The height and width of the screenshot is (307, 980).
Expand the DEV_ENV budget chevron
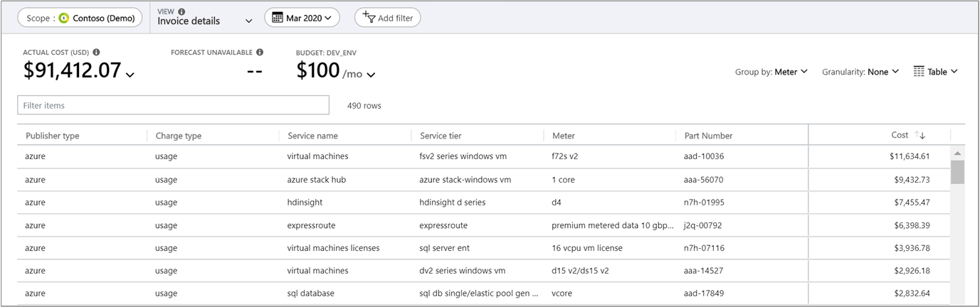(x=371, y=74)
